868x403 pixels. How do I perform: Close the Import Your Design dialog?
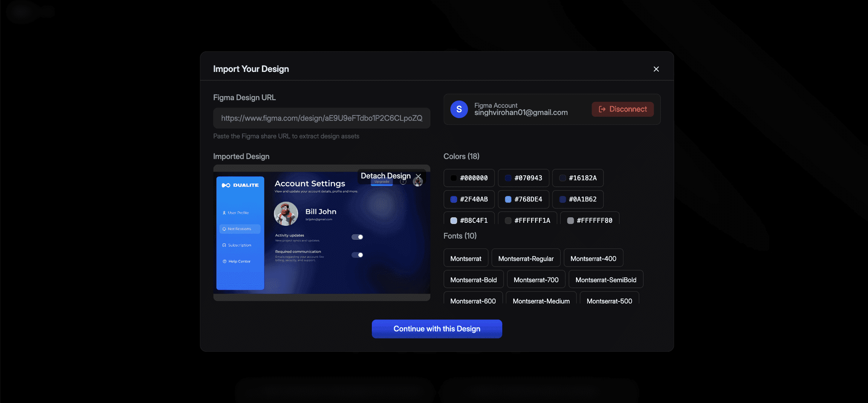[656, 69]
